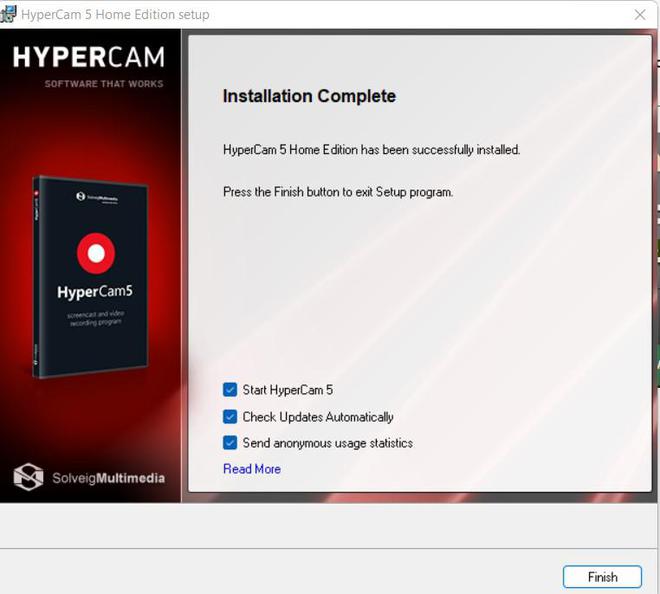Uncheck the Start HyperCam 5 checkbox
The height and width of the screenshot is (594, 660).
[230, 389]
